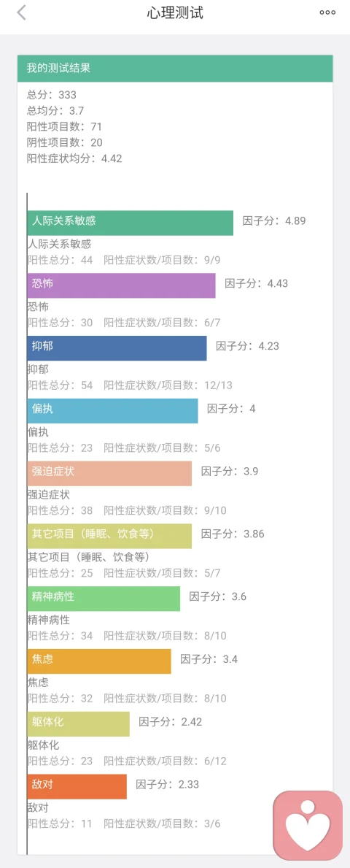
Task: Select the green 精神病性 bar
Action: 104,598
